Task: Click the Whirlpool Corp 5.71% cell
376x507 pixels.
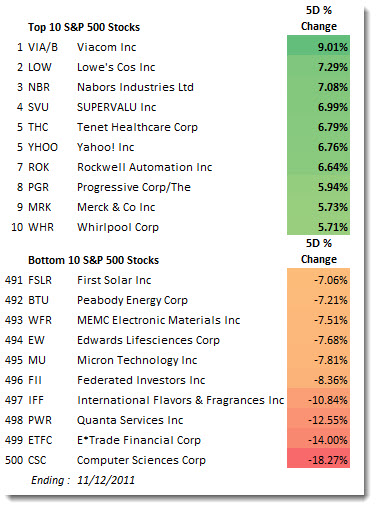Action: [318, 226]
